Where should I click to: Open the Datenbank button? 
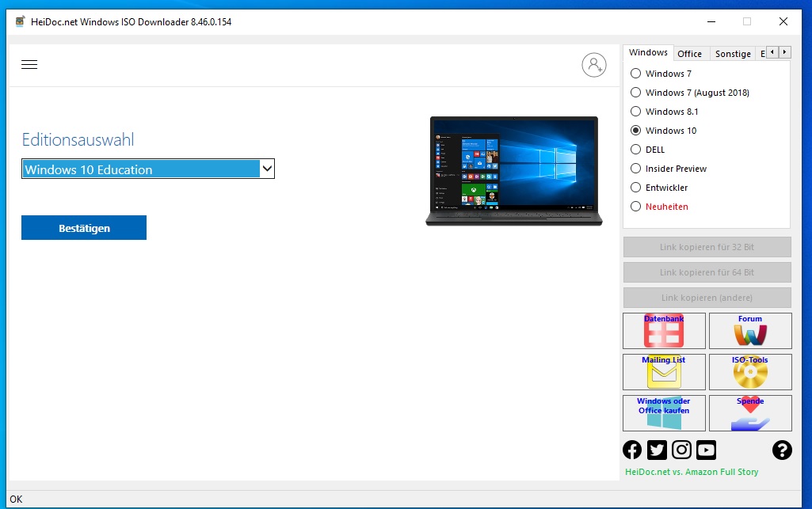(664, 331)
